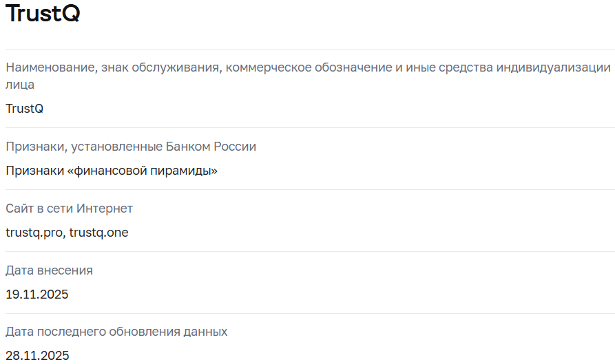Click the large TrustQ page heading

[43, 14]
